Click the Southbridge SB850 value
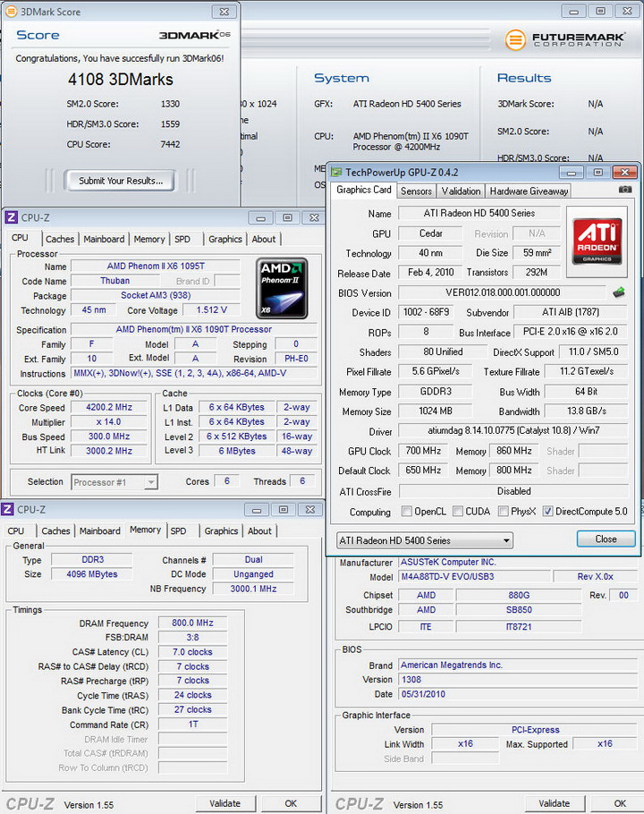Screen dimensions: 644x814 [519, 610]
